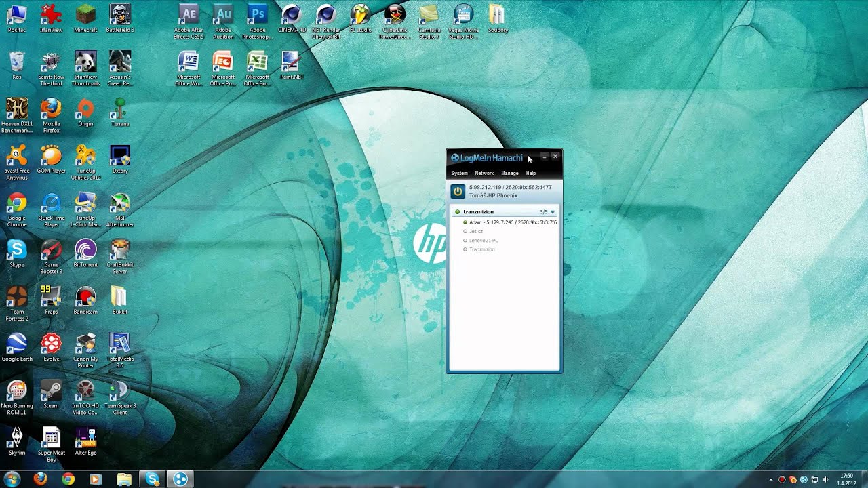Select the FL Studio desktop icon

(360, 18)
